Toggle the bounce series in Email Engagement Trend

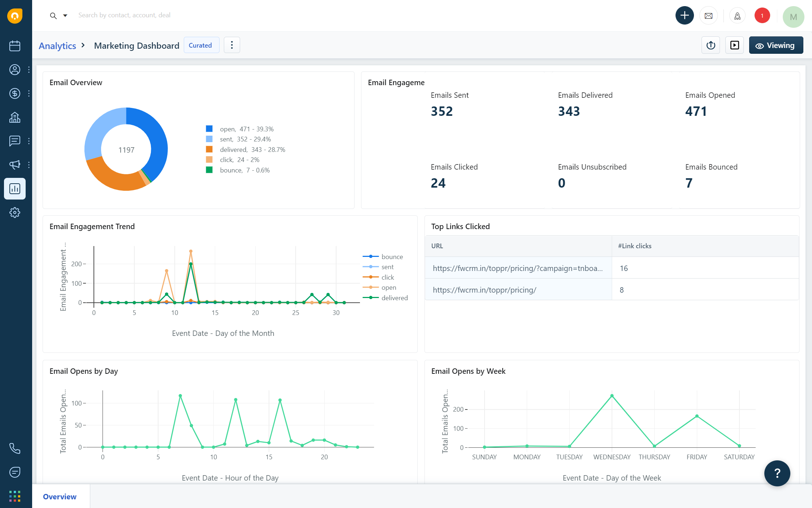point(392,257)
